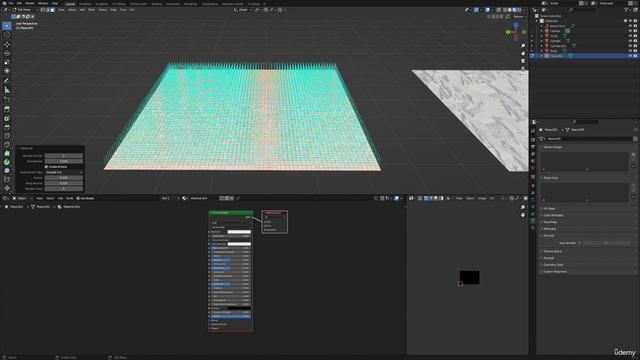Open the Render properties tab icon
Screen dimensions: 640x360
(533, 140)
